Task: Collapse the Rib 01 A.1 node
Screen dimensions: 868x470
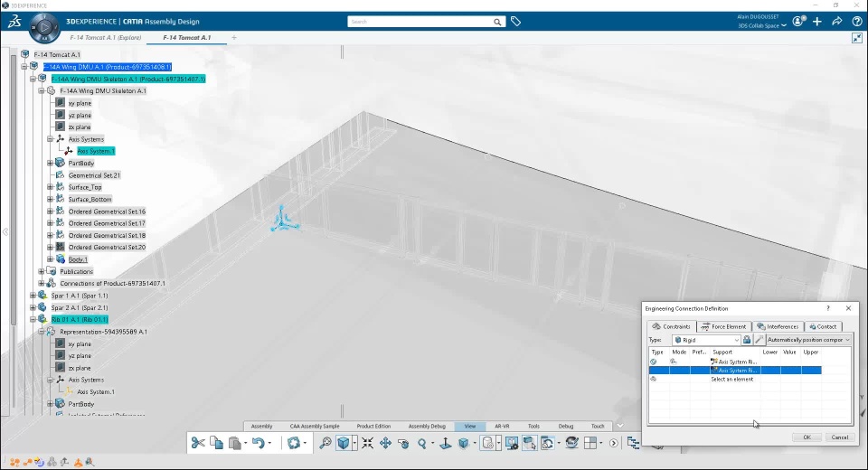Action: [x=33, y=319]
